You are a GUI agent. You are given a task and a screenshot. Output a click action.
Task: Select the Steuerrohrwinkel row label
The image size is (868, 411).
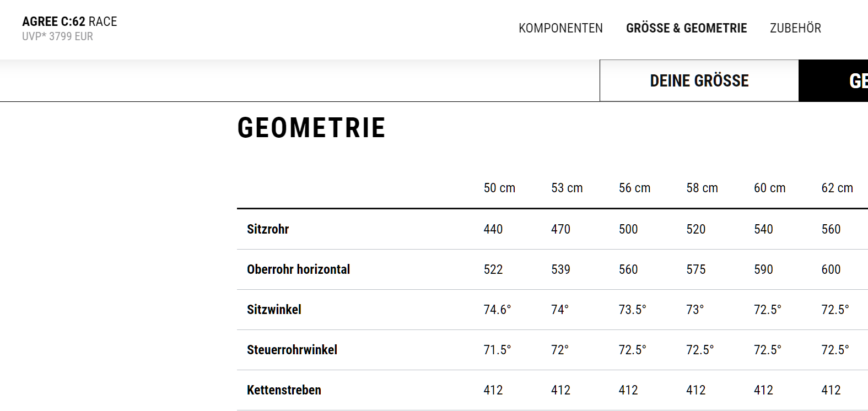tap(292, 350)
